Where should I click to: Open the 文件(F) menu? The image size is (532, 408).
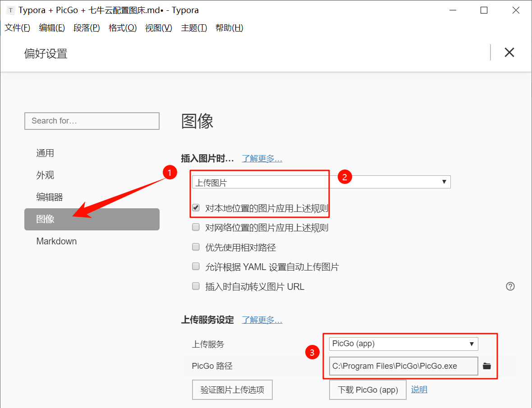pyautogui.click(x=17, y=28)
